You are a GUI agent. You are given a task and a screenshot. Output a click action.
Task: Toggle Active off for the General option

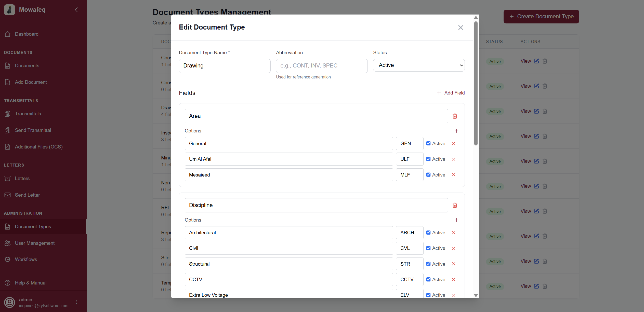[x=428, y=143]
